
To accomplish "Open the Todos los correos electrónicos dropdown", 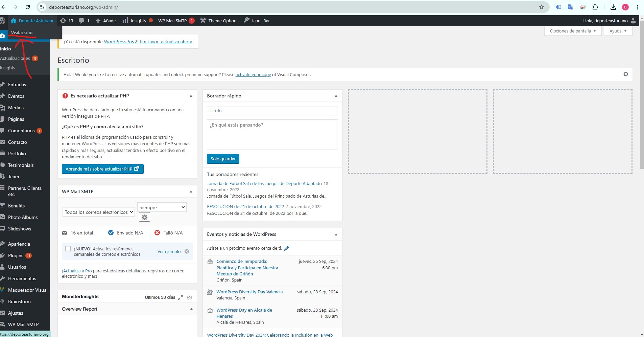I will pos(99,212).
